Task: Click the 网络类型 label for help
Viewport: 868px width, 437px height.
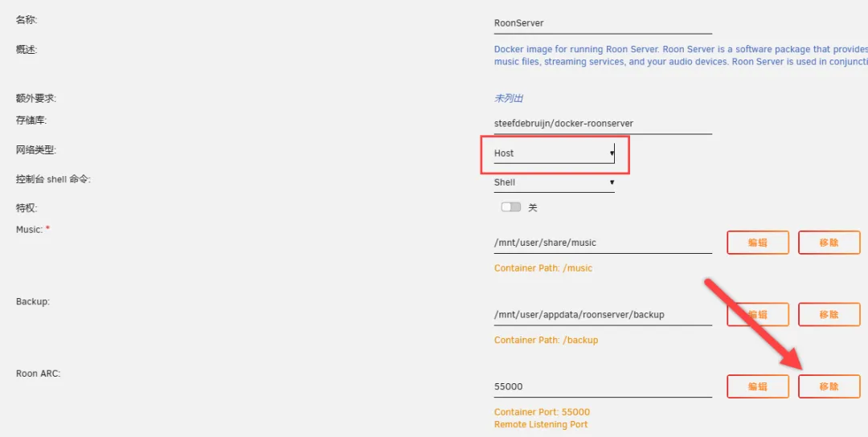Action: [x=36, y=150]
